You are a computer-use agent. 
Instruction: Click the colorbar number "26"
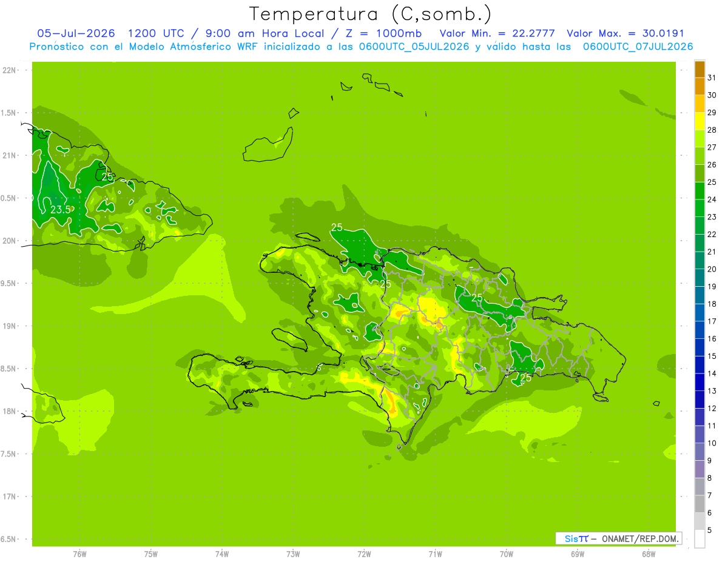click(712, 164)
